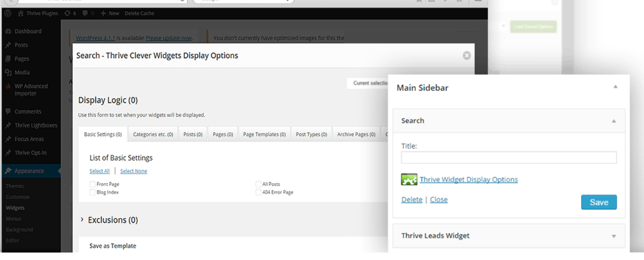Switch to Categories etc. (0) tab

tap(153, 134)
